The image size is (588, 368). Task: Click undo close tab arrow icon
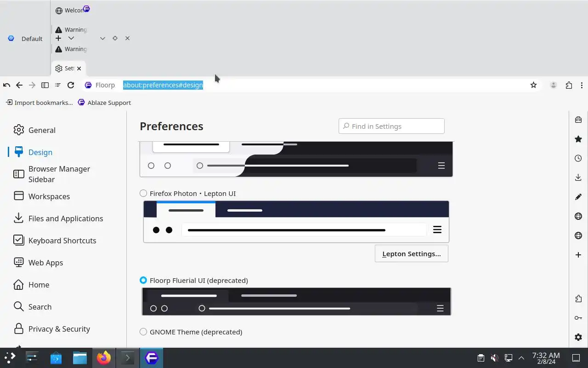point(6,85)
